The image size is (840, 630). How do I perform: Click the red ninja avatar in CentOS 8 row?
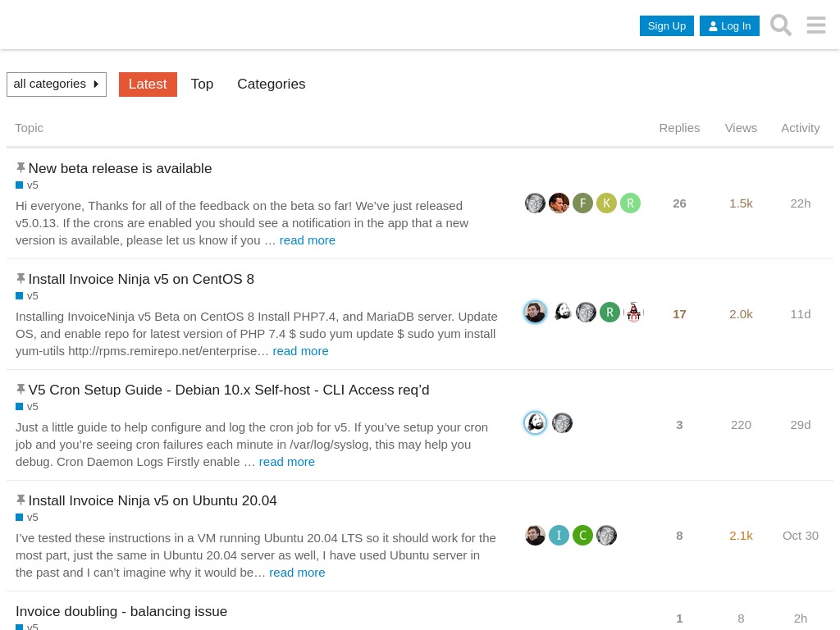[x=634, y=312]
